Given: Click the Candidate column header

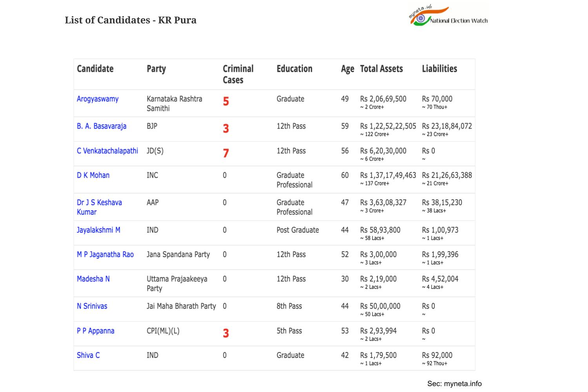Looking at the screenshot, I should pyautogui.click(x=95, y=69).
